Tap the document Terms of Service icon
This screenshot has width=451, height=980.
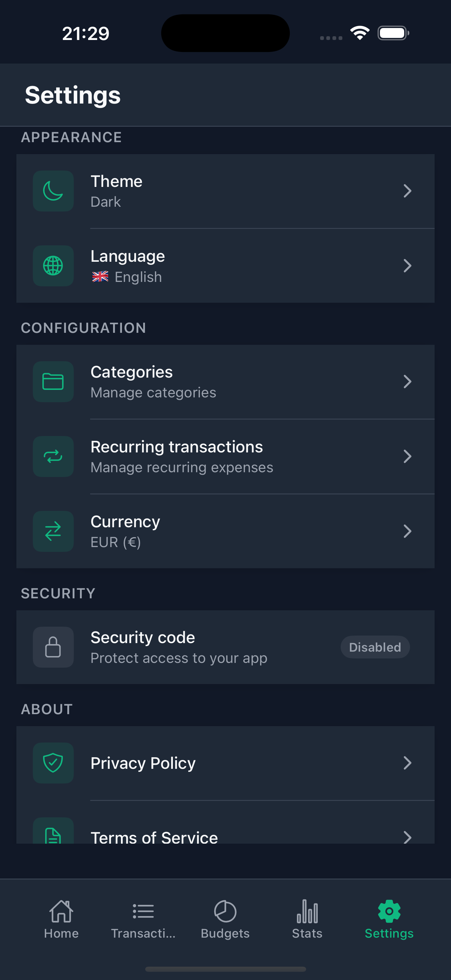pos(53,833)
